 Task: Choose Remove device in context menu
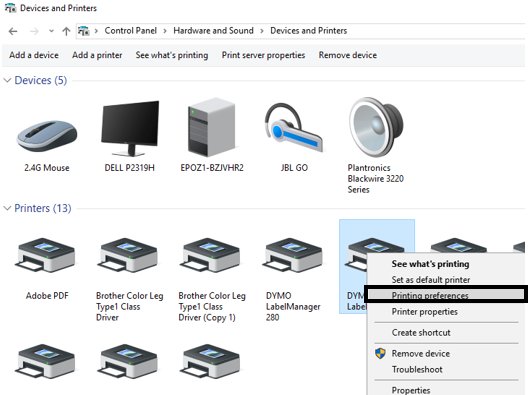pos(421,354)
